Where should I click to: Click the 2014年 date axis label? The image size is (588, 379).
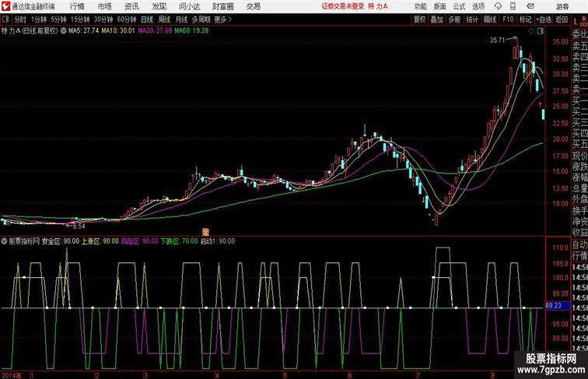tap(11, 375)
